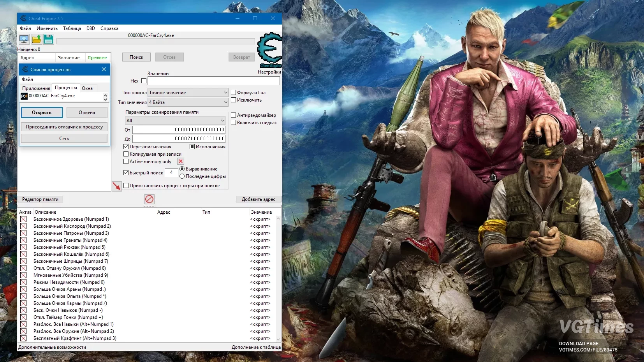The height and width of the screenshot is (362, 644).
Task: Toggle the Hex checkbox
Action: click(144, 81)
